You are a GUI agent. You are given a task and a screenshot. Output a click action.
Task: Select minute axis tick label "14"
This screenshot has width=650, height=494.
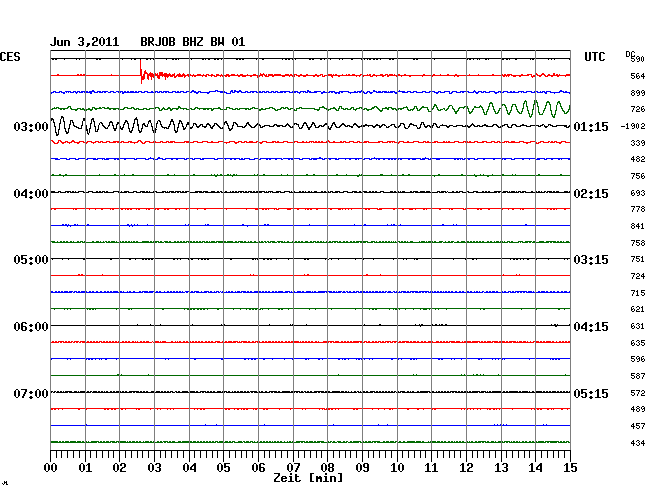(x=536, y=468)
